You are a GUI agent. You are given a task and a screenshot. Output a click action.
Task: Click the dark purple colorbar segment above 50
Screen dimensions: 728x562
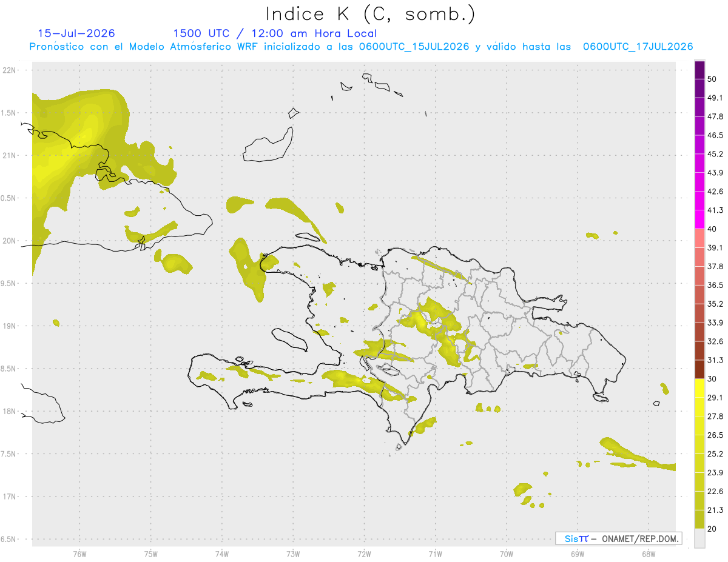pyautogui.click(x=699, y=70)
